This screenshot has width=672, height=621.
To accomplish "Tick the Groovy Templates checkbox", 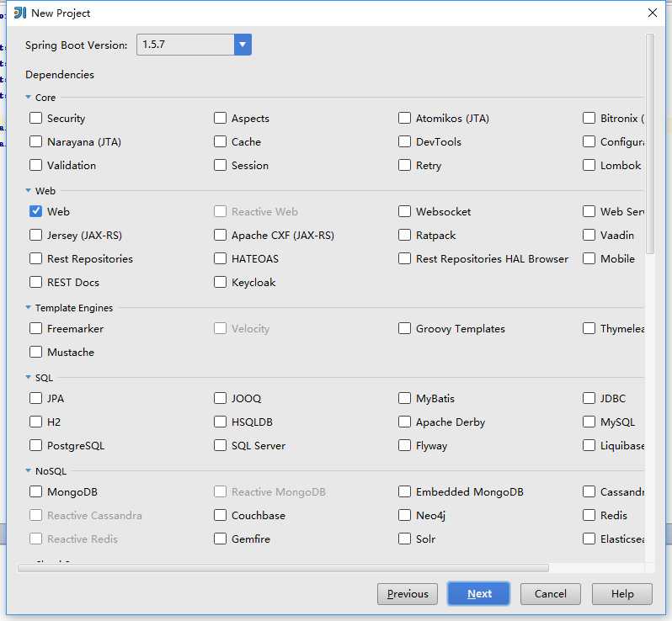I will point(404,328).
